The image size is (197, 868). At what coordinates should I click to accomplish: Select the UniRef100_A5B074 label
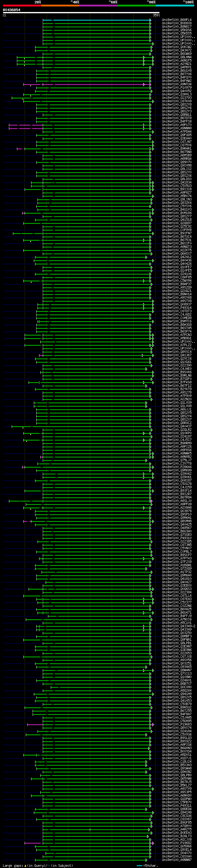(177, 196)
